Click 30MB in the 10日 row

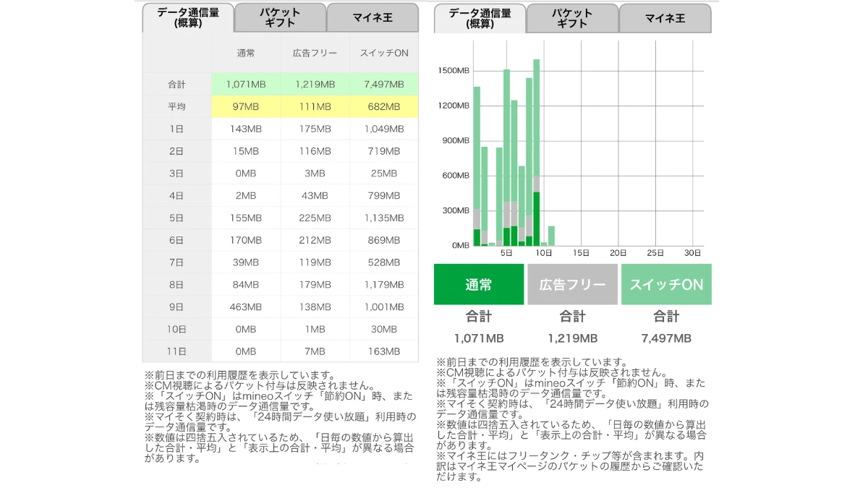[x=383, y=330]
